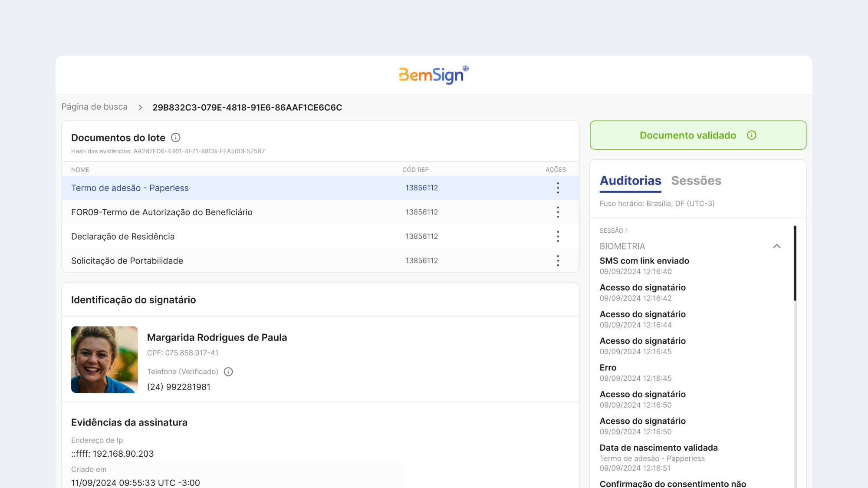Click the audit list scrollbar
The height and width of the screenshot is (488, 868).
click(x=795, y=263)
